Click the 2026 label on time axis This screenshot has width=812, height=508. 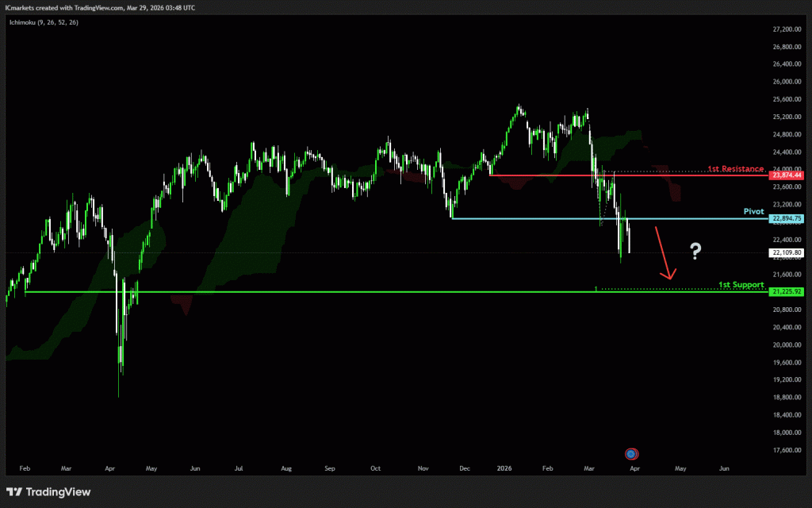tap(505, 469)
